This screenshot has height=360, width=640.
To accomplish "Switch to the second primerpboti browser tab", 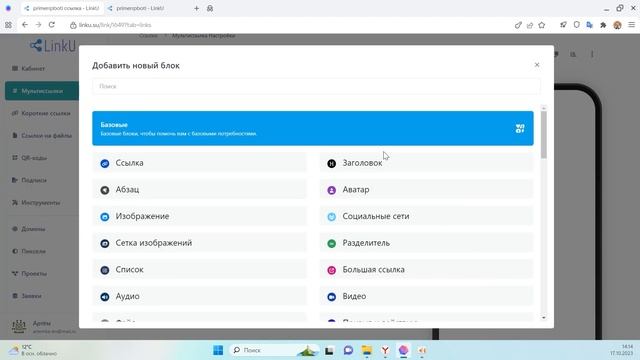I will click(139, 8).
